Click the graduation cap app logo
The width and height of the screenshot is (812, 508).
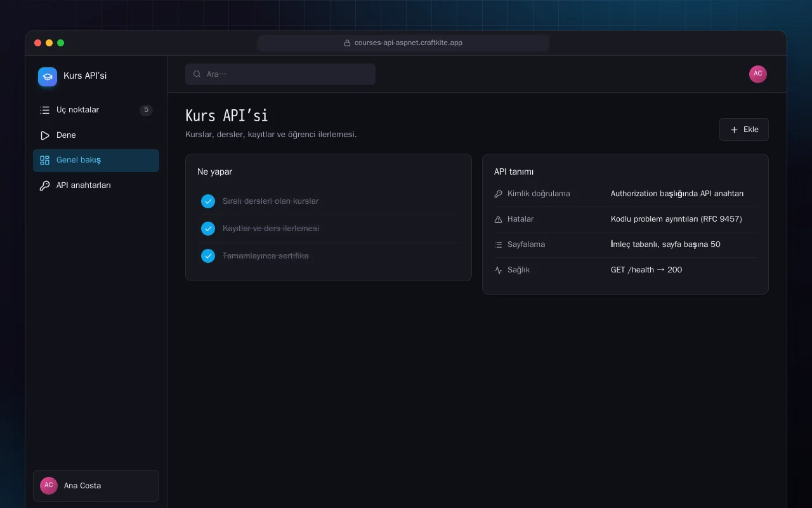(x=48, y=77)
